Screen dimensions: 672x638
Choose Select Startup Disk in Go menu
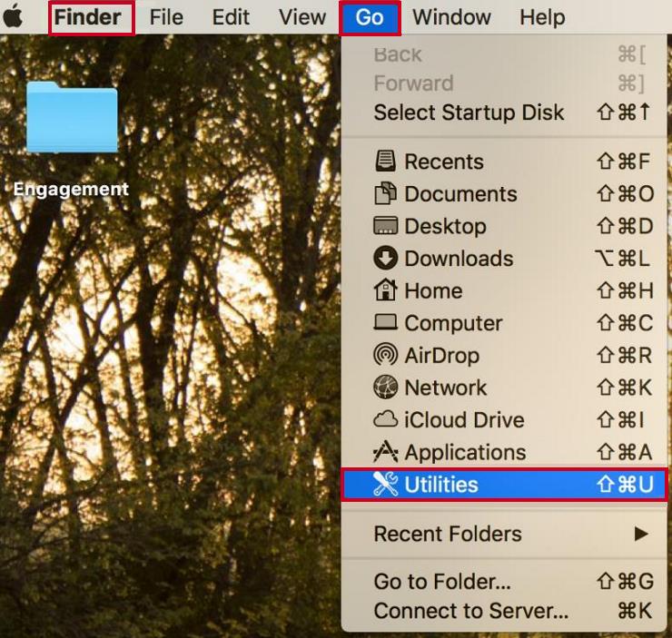[504, 113]
